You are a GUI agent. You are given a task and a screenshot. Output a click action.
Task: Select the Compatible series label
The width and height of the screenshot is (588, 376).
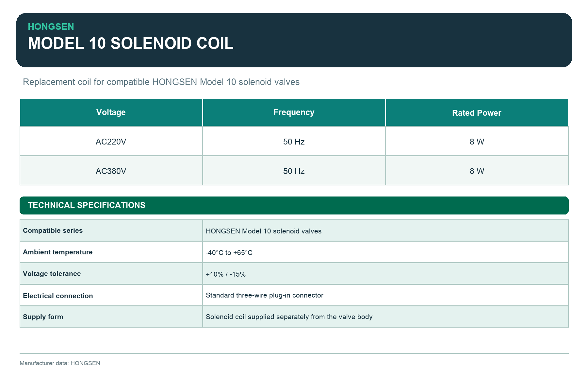(x=53, y=231)
